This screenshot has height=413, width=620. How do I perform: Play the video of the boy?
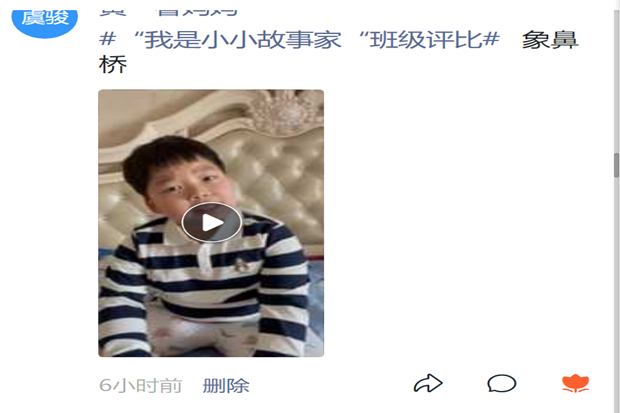212,222
